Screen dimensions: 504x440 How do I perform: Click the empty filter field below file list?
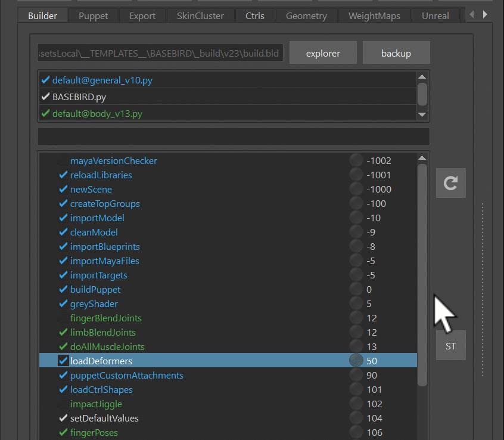click(x=234, y=137)
